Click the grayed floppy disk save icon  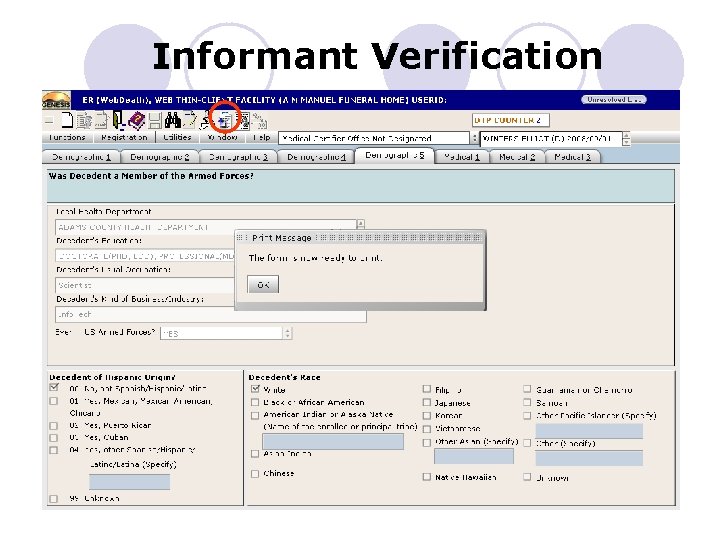click(155, 122)
